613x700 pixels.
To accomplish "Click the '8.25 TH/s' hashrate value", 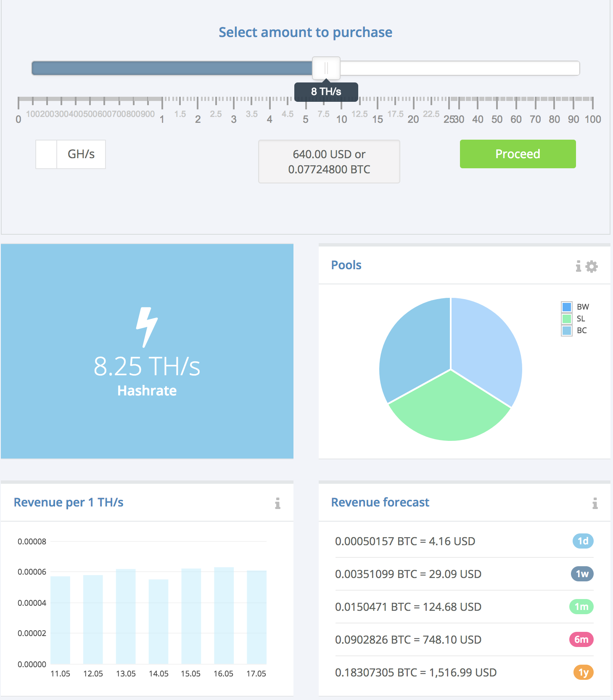I will [x=147, y=366].
